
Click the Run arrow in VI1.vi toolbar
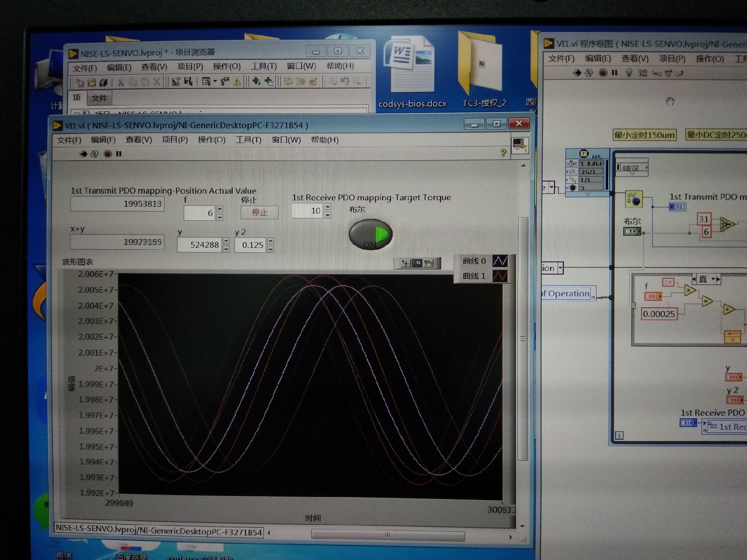[83, 154]
